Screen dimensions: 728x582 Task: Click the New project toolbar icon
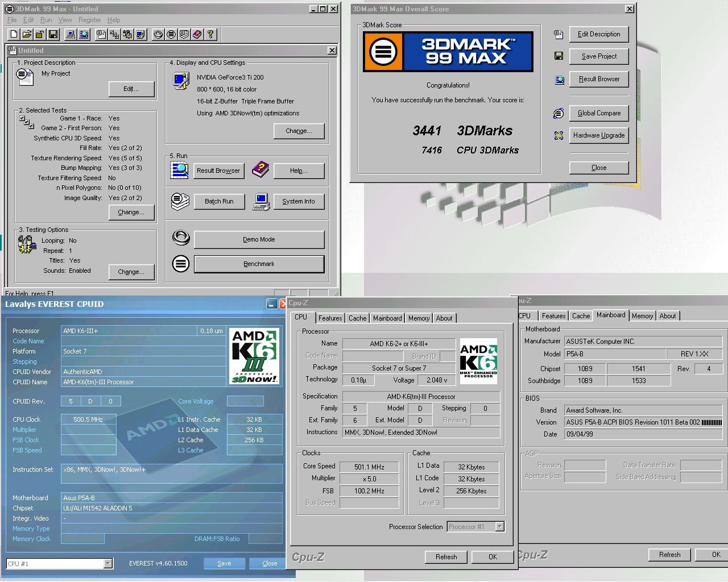click(x=14, y=34)
